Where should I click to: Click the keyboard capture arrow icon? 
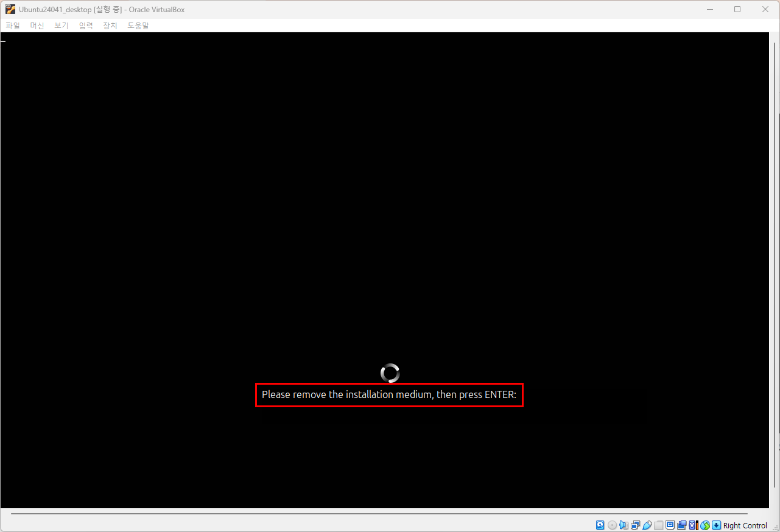coord(716,525)
